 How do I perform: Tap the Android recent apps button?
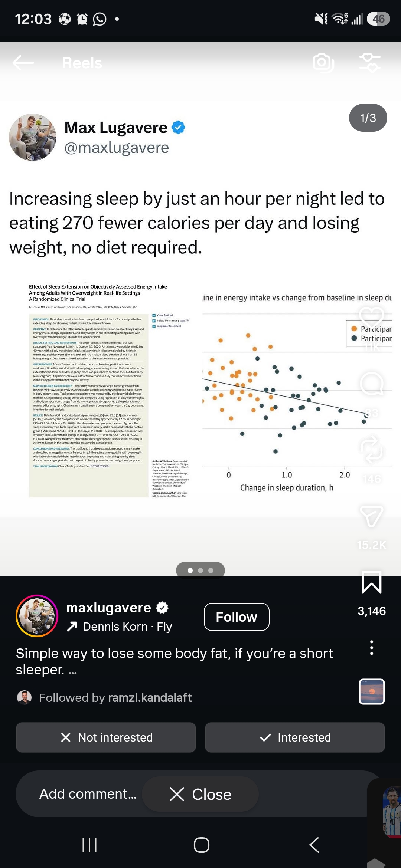(x=89, y=845)
